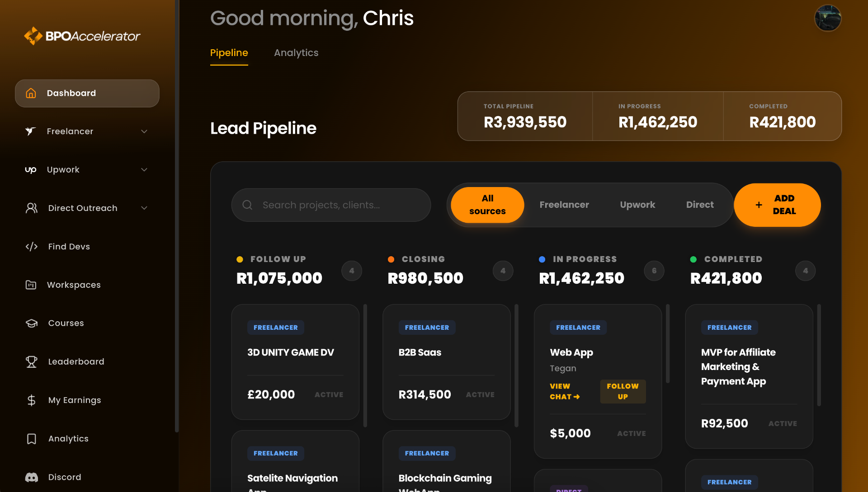Click the In Progress column scrollbar
Image resolution: width=868 pixels, height=492 pixels.
[x=668, y=344]
